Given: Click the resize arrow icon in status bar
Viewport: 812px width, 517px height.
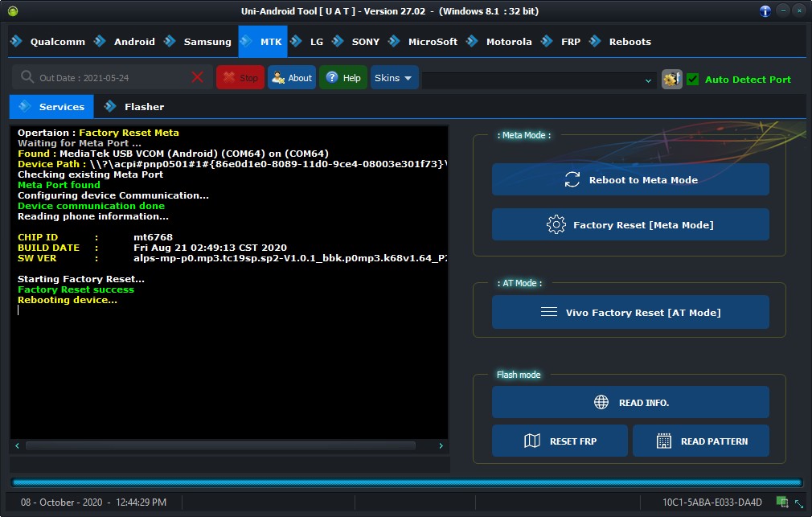Looking at the screenshot, I should (799, 503).
